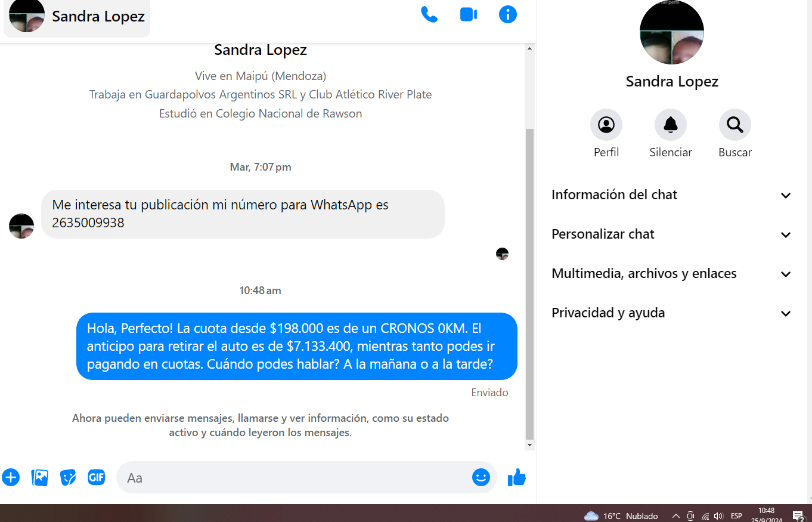This screenshot has height=522, width=812.
Task: Click Sandra Lopez name in chat header
Action: point(98,17)
